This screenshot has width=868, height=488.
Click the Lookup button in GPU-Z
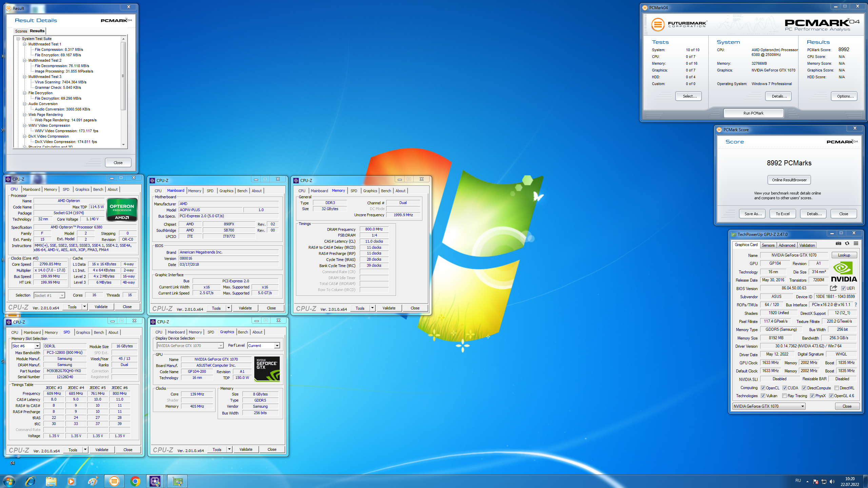click(844, 255)
